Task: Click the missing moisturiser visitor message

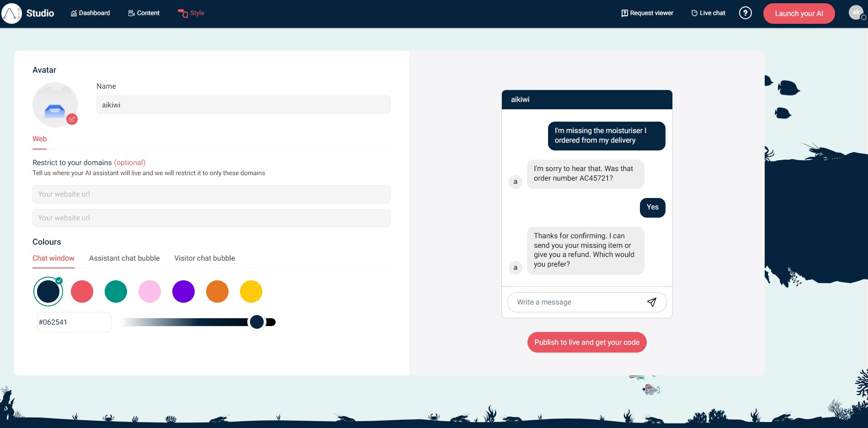Action: tap(607, 136)
